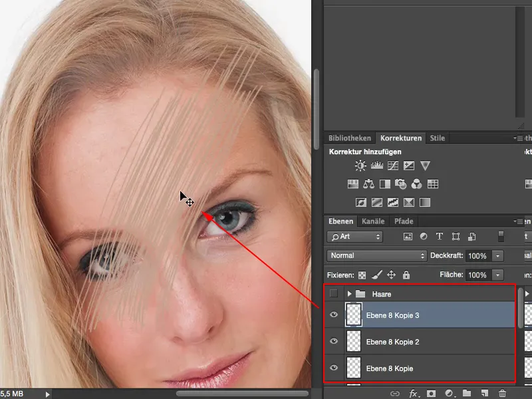Show the Haare group visibility

tap(334, 293)
